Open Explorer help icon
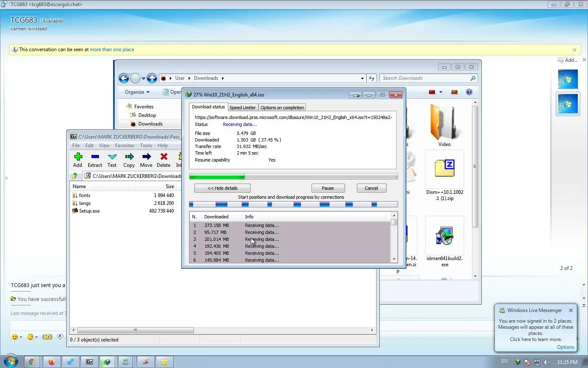The image size is (588, 368). [x=469, y=92]
